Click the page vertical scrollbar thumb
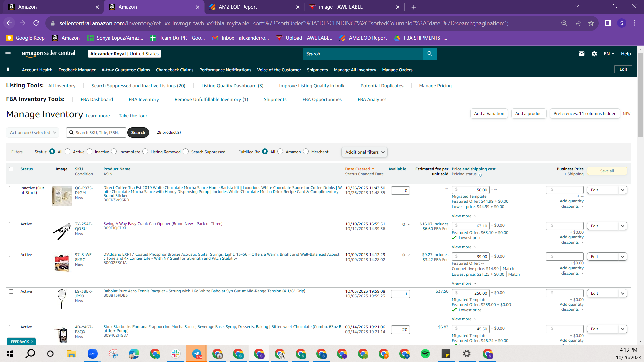 coord(640,94)
